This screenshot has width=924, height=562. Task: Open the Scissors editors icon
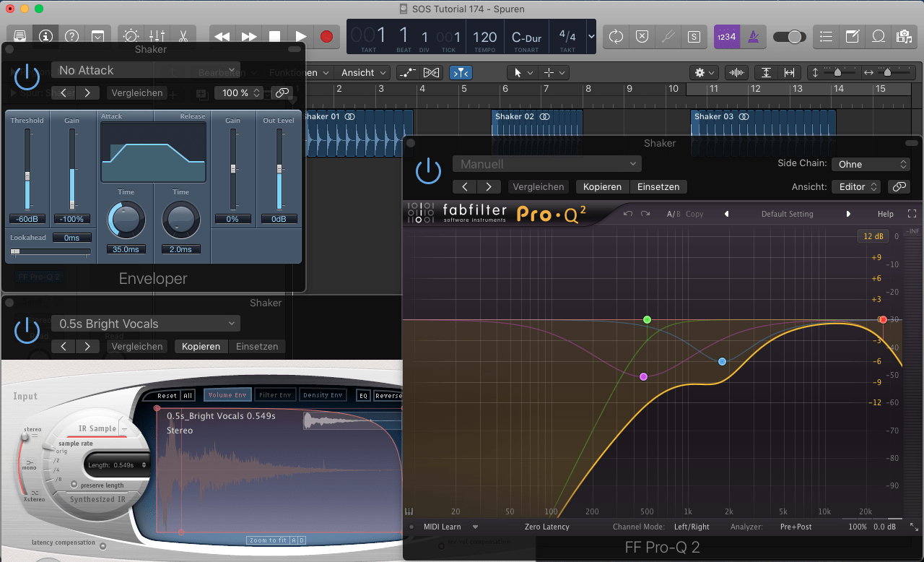click(x=183, y=36)
